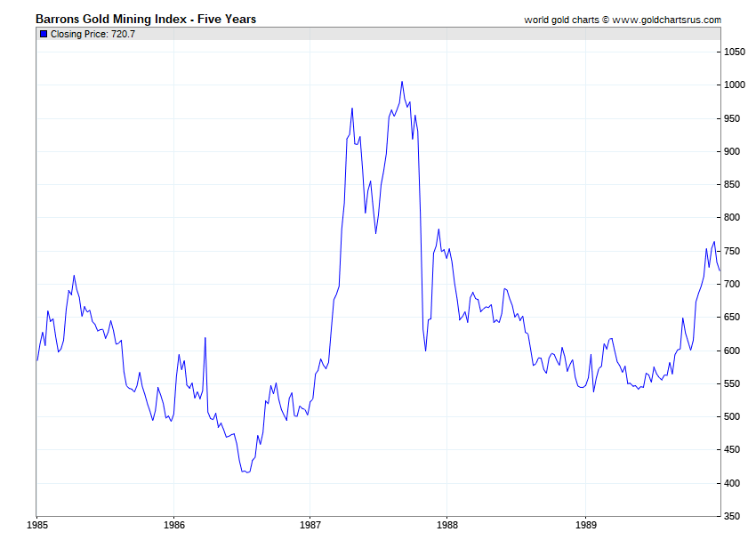Click the 650 y-axis label

point(732,318)
